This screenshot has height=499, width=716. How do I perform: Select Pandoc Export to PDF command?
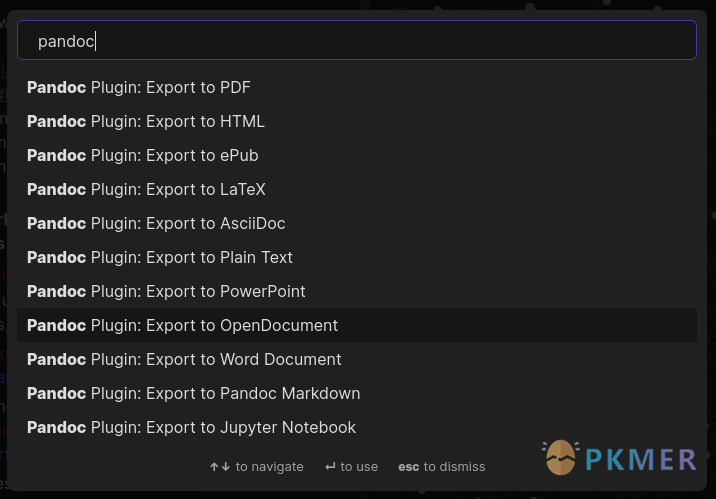pyautogui.click(x=139, y=88)
